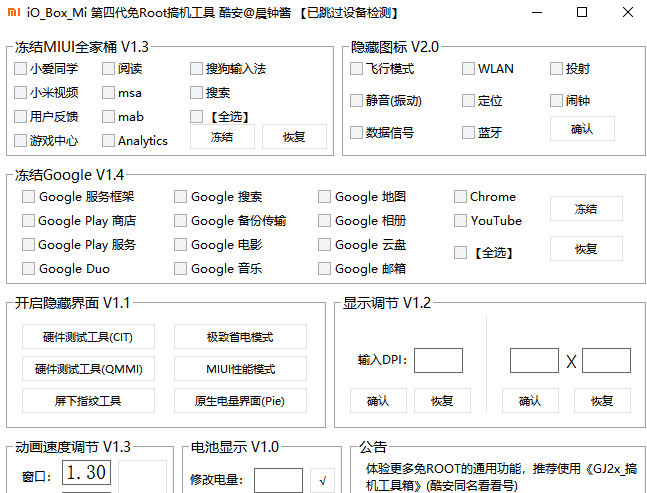Screen dimensions: 647x493
Task: Check the Chrome checkbox
Action: click(x=460, y=196)
